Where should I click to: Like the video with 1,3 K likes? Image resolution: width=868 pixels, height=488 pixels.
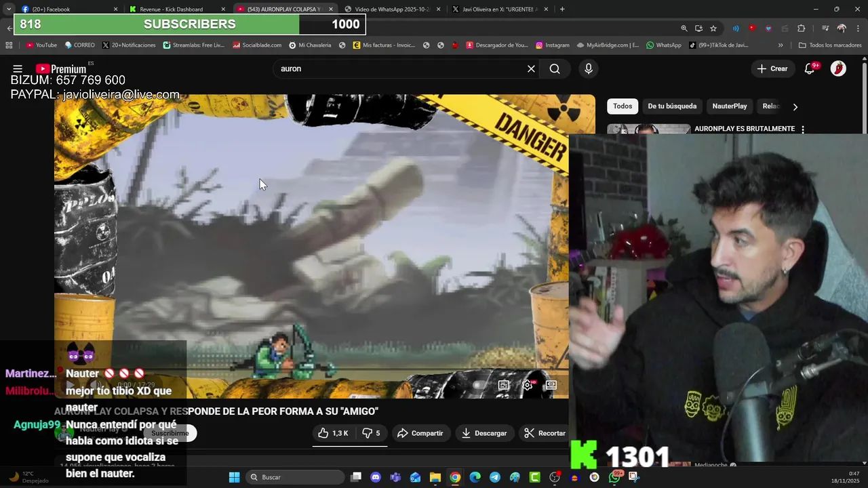(334, 433)
